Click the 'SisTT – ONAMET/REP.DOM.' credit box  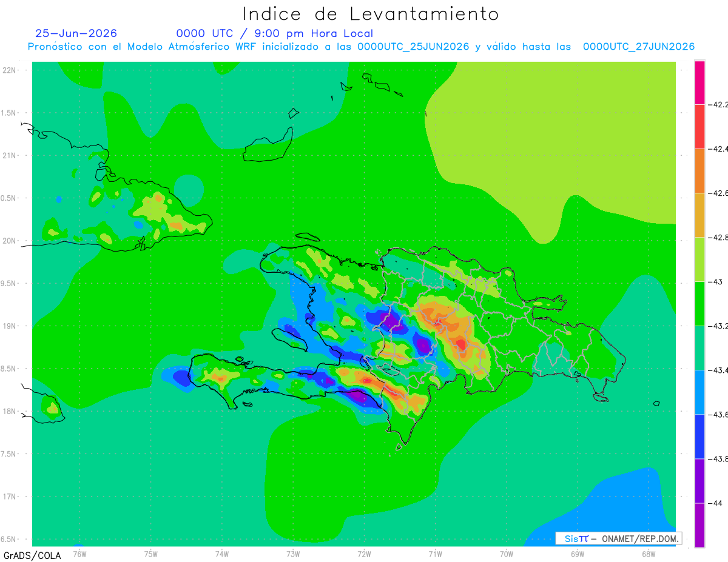[618, 538]
